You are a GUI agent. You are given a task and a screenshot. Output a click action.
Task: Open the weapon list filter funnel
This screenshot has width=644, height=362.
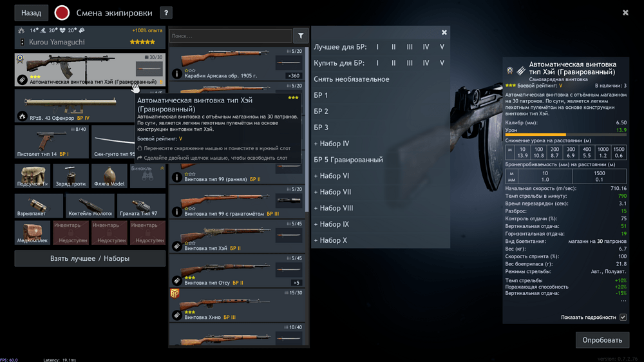coord(301,36)
